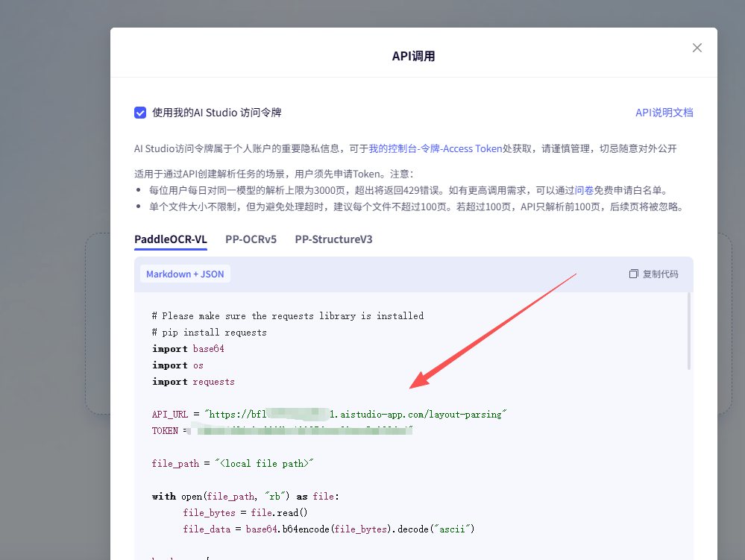Click the "pip install requests" comment line

tap(209, 332)
